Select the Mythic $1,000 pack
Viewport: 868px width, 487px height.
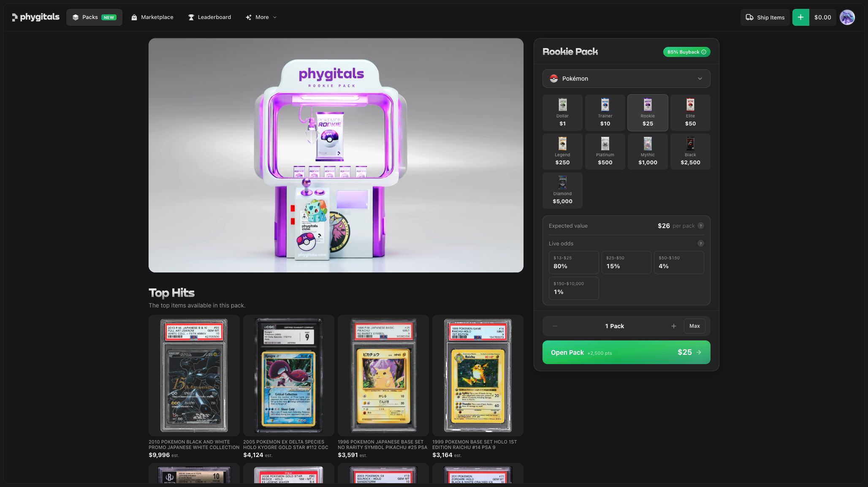(x=648, y=152)
